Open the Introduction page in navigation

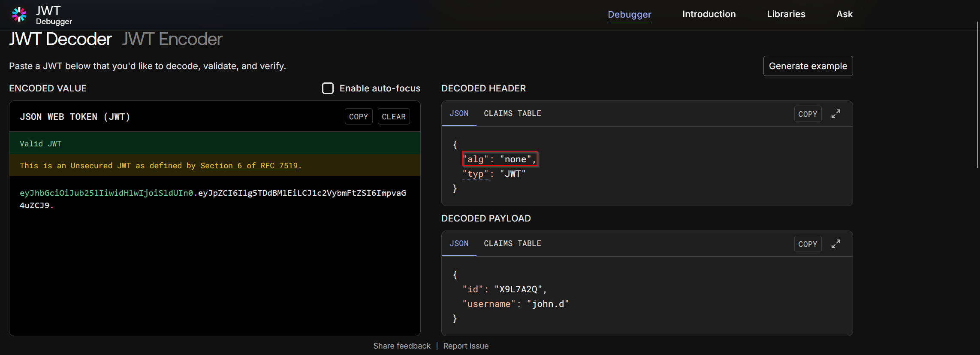click(x=709, y=14)
